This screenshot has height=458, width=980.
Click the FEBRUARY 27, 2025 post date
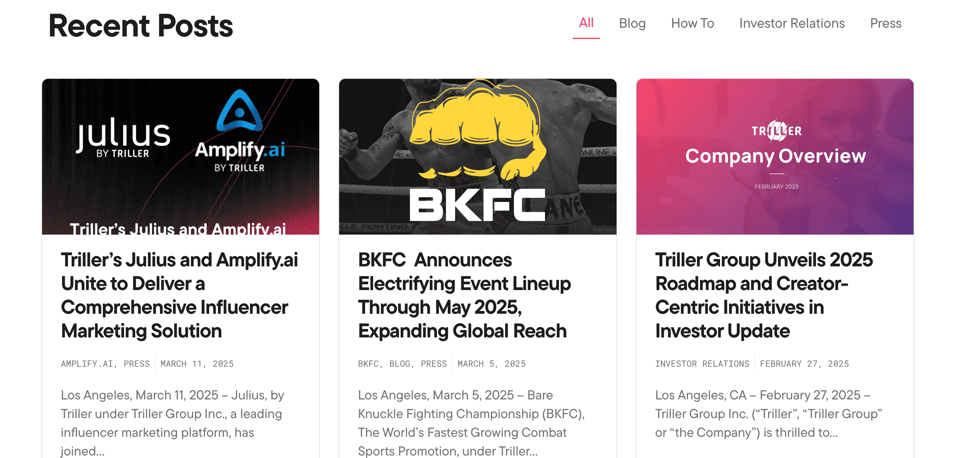[804, 364]
